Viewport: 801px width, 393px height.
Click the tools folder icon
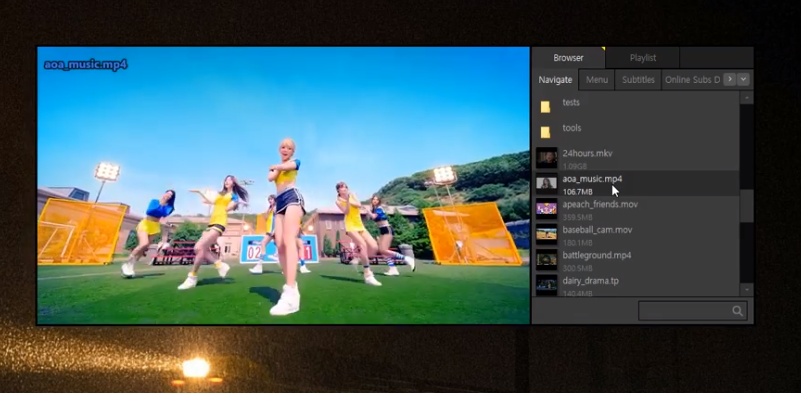pyautogui.click(x=545, y=132)
